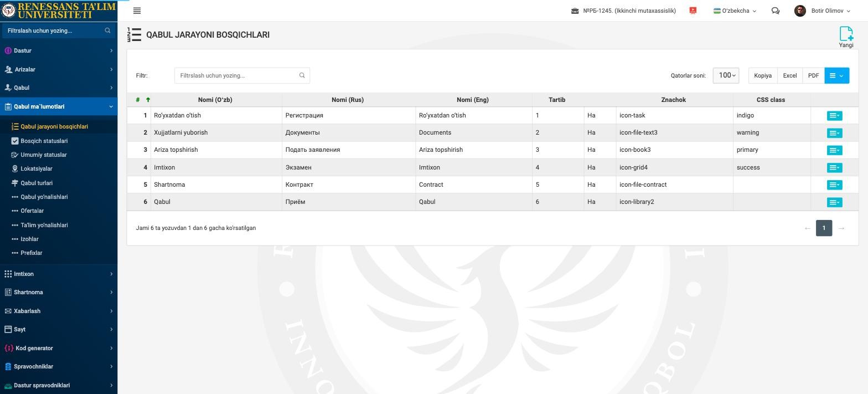The width and height of the screenshot is (868, 394).
Task: Sort by CSS class column header
Action: 771,100
